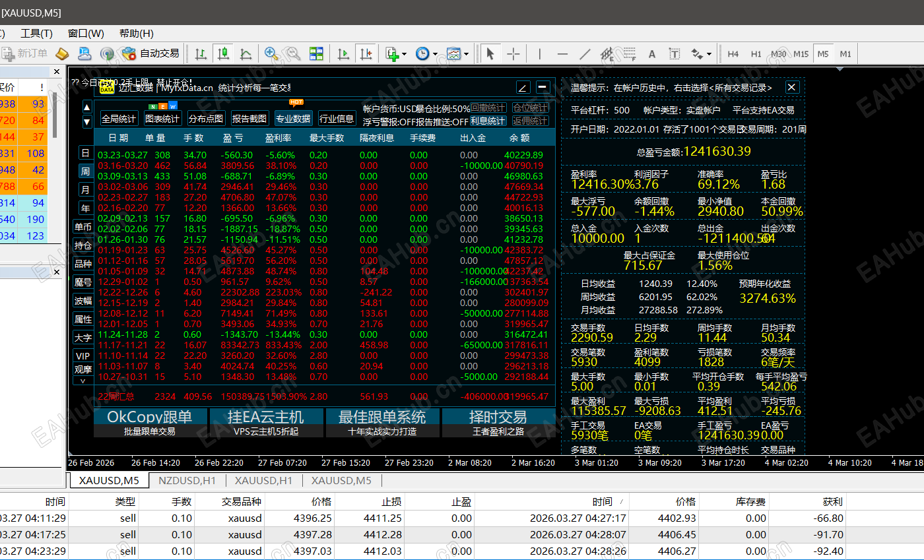This screenshot has width=924, height=560.
Task: Click the OkCopy跟单 banner
Action: point(150,423)
